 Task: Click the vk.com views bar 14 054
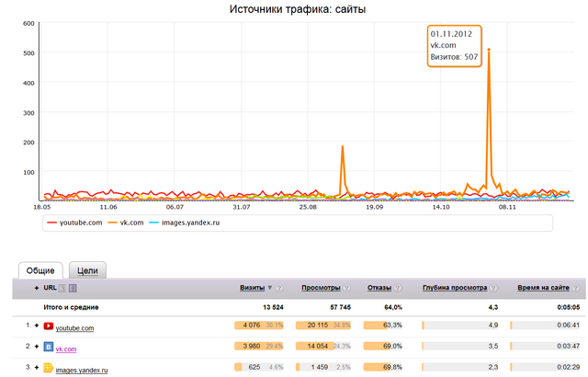[x=322, y=347]
